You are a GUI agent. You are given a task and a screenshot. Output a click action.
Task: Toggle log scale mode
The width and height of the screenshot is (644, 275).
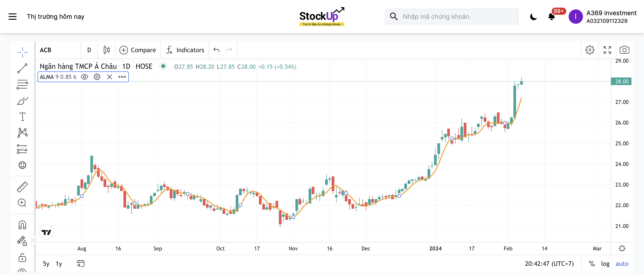[x=605, y=264]
